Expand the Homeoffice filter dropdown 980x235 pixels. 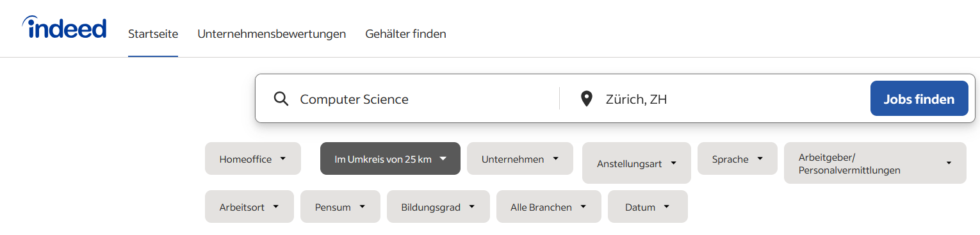coord(253,158)
